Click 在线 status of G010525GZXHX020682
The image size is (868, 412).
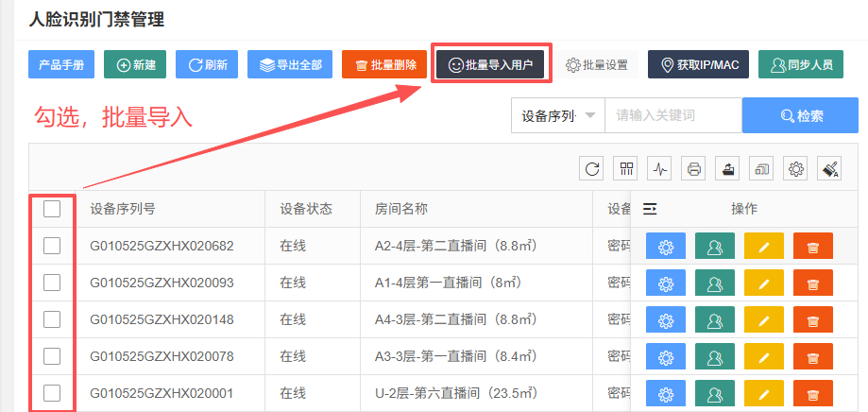[x=293, y=246]
